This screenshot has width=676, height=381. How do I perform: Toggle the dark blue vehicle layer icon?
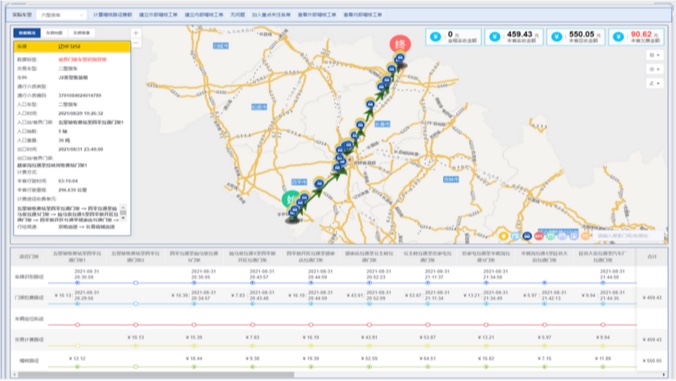[527, 236]
